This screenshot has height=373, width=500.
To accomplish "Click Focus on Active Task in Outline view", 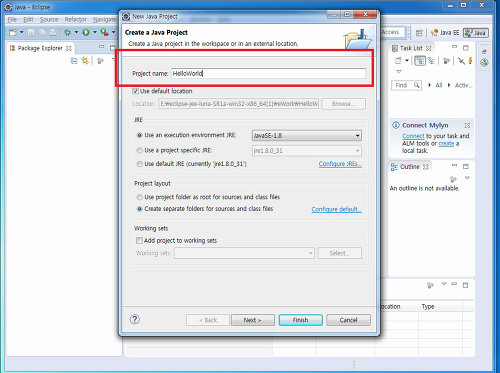I will (453, 179).
